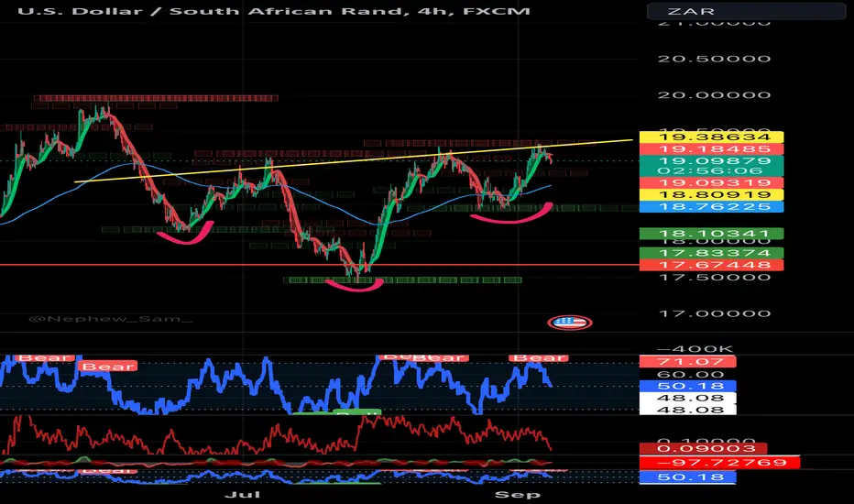Click the 17.50000 price axis value
This screenshot has width=854, height=504.
pos(714,278)
